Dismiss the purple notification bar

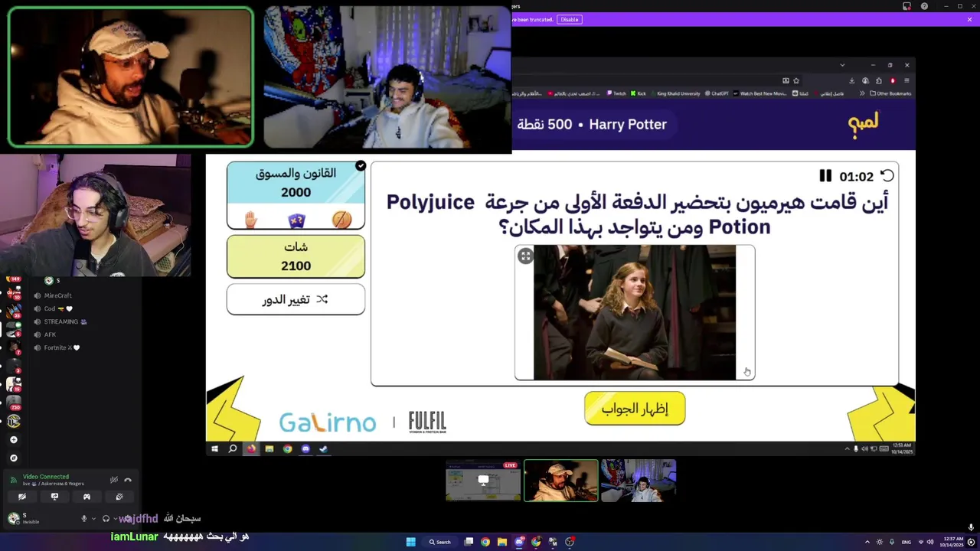(x=969, y=19)
